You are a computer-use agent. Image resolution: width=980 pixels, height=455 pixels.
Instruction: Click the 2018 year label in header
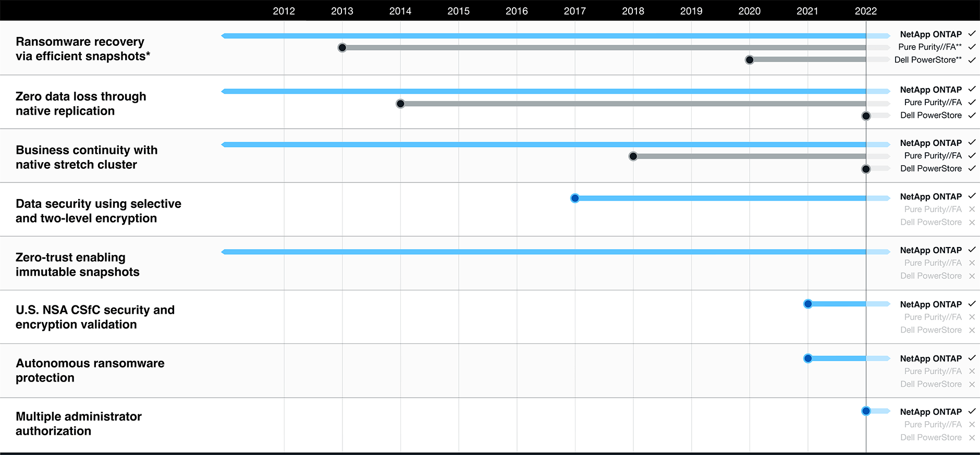point(633,11)
